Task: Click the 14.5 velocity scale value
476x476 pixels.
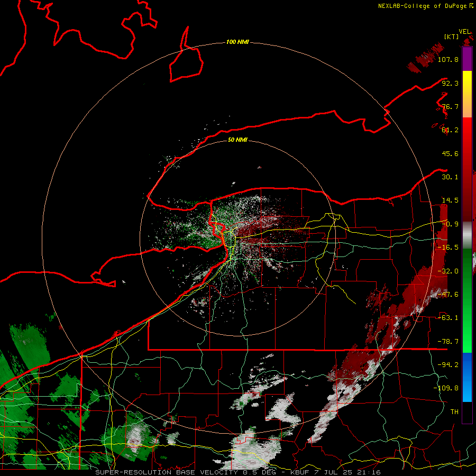Action: pyautogui.click(x=450, y=200)
